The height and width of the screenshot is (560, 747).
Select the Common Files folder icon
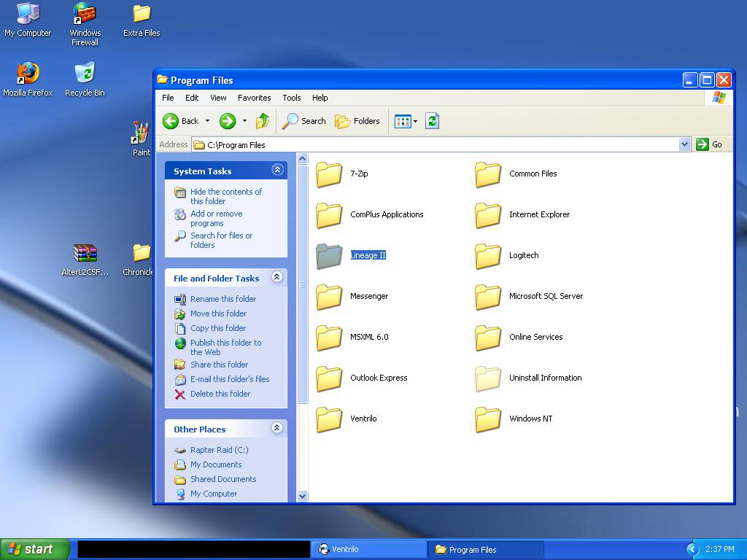488,174
